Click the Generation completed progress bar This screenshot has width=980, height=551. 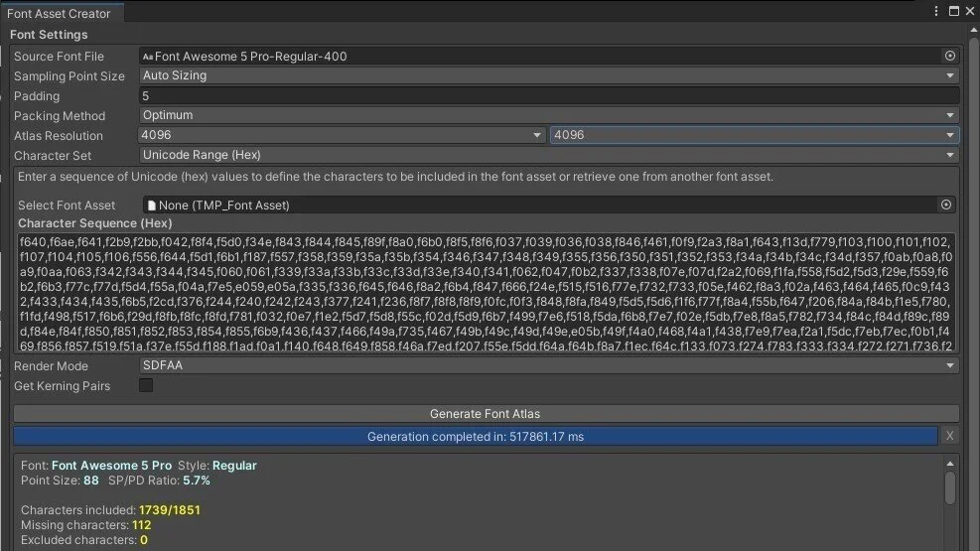coord(475,436)
